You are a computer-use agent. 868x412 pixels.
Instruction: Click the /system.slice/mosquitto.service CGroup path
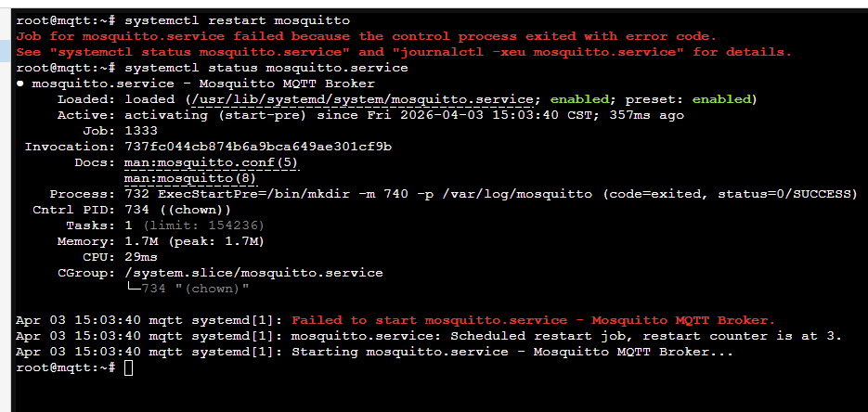point(253,273)
